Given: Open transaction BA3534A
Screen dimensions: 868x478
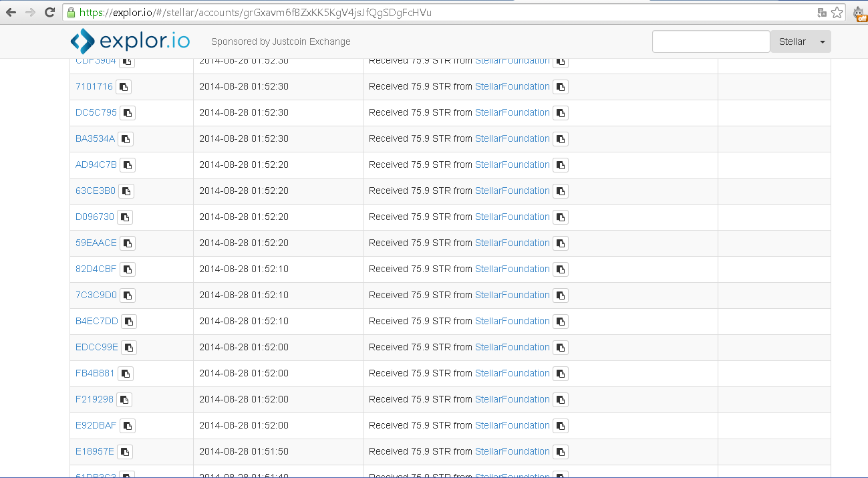Looking at the screenshot, I should coord(95,138).
